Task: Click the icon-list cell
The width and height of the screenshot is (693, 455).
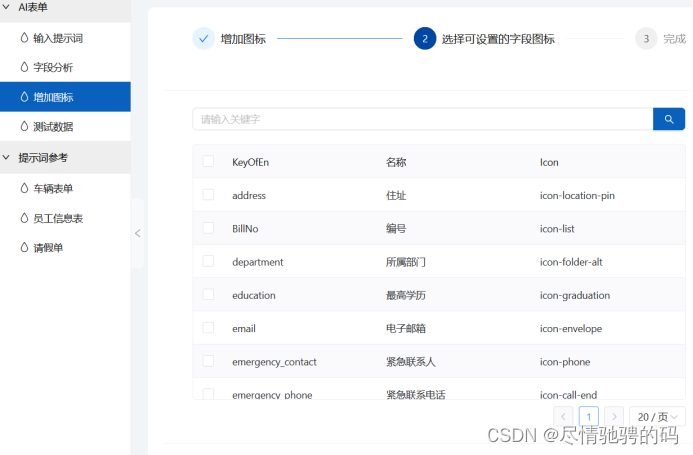Action: click(557, 229)
